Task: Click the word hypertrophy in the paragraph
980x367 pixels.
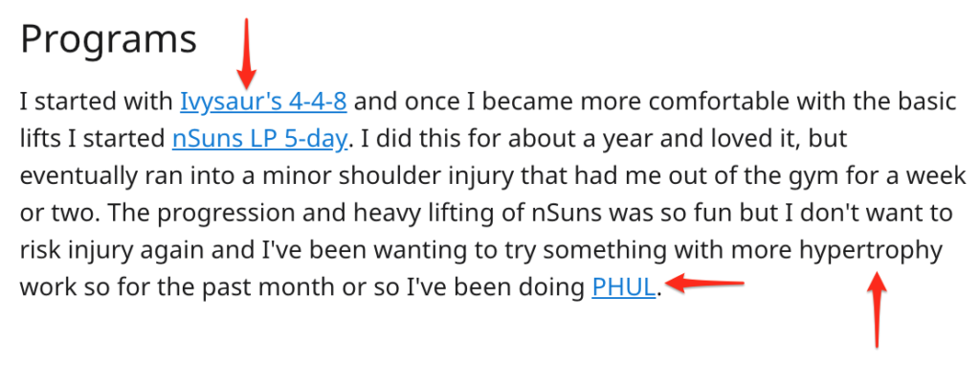Action: (870, 251)
